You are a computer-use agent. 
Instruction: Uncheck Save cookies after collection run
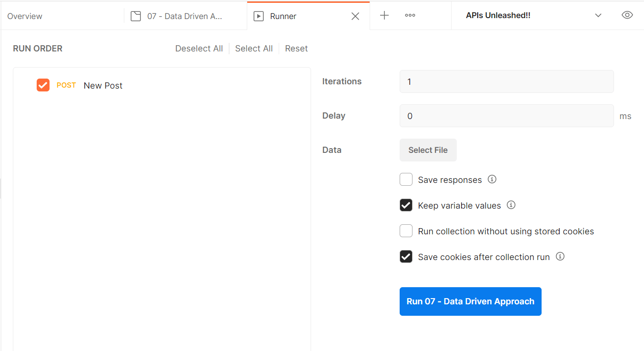tap(406, 257)
